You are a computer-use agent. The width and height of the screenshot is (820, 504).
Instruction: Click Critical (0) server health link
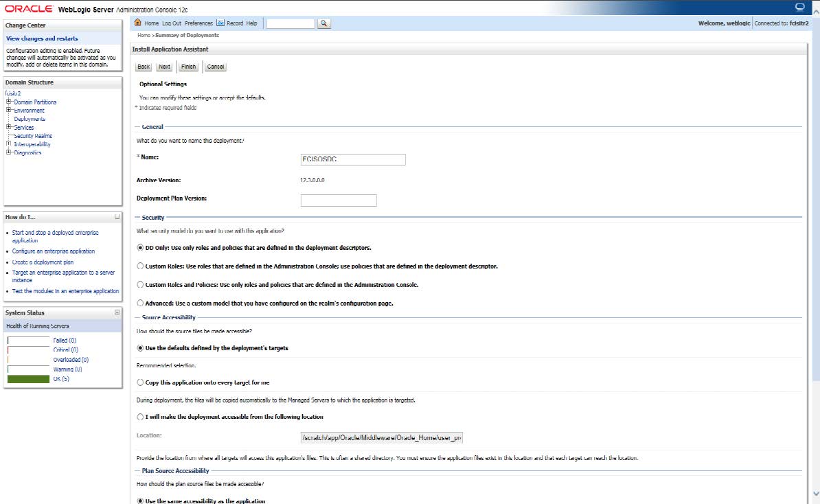66,350
